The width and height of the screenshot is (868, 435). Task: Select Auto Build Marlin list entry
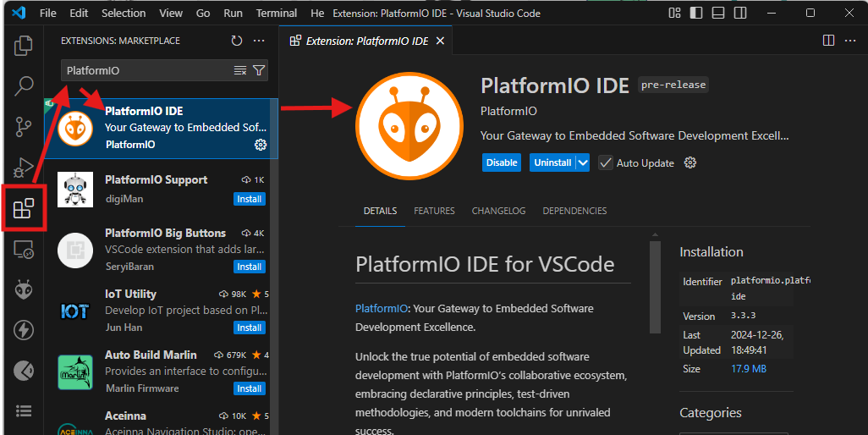pos(157,372)
